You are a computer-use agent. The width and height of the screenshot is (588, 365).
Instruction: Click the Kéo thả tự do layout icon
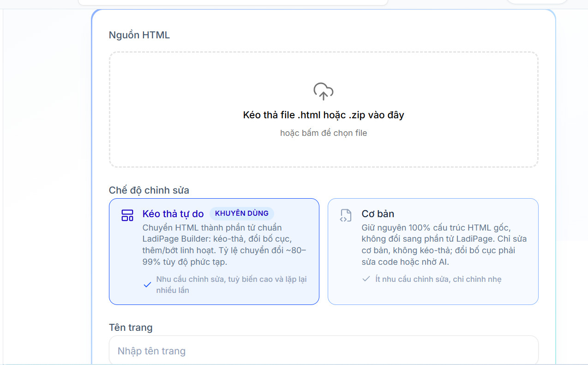coord(127,215)
